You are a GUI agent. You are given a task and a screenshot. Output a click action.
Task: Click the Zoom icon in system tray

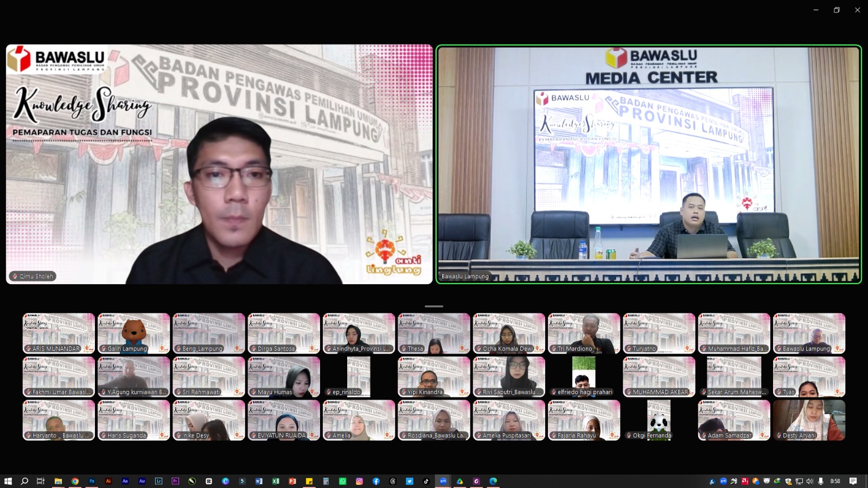(723, 481)
